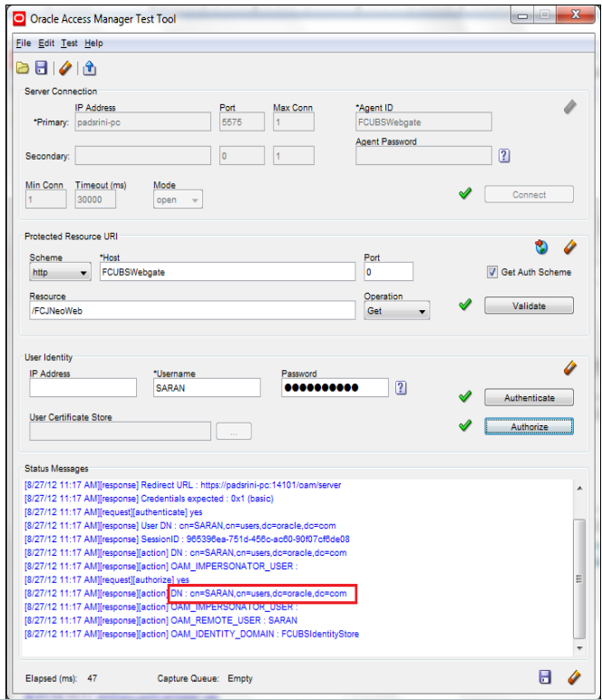Click the Password help question icon
Viewport: 602px width, 700px height.
(401, 387)
